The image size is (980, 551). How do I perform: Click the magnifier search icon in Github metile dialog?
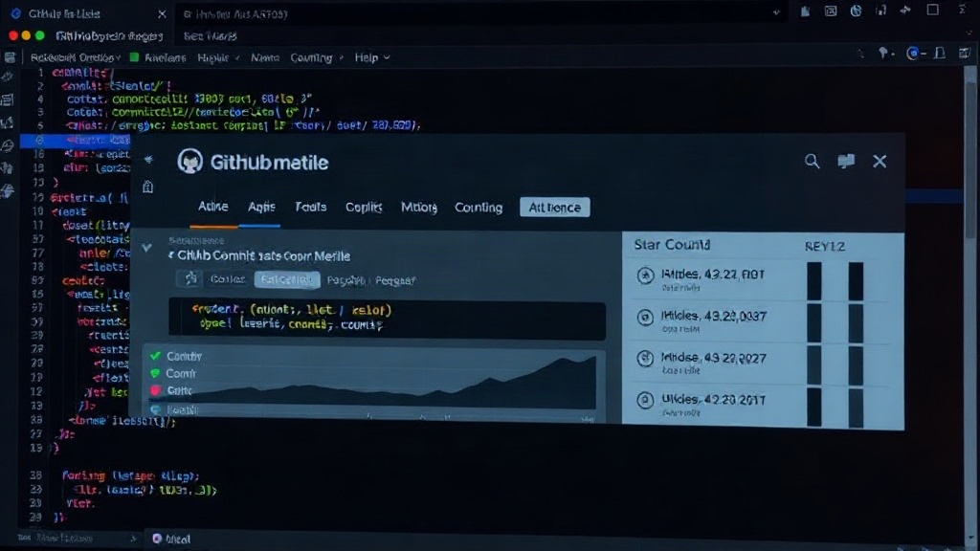tap(812, 162)
